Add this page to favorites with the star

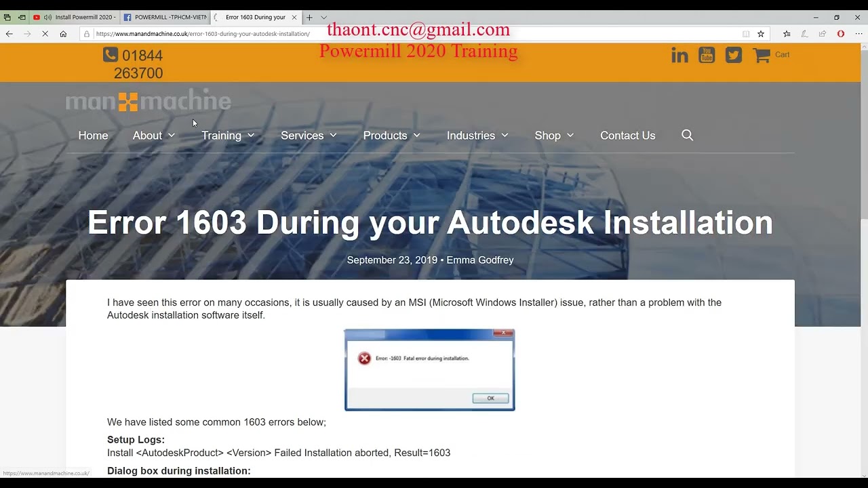pos(761,34)
